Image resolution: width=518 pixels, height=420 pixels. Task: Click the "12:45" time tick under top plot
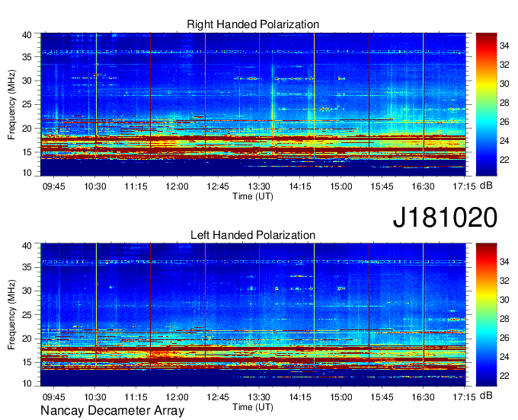[x=218, y=186]
